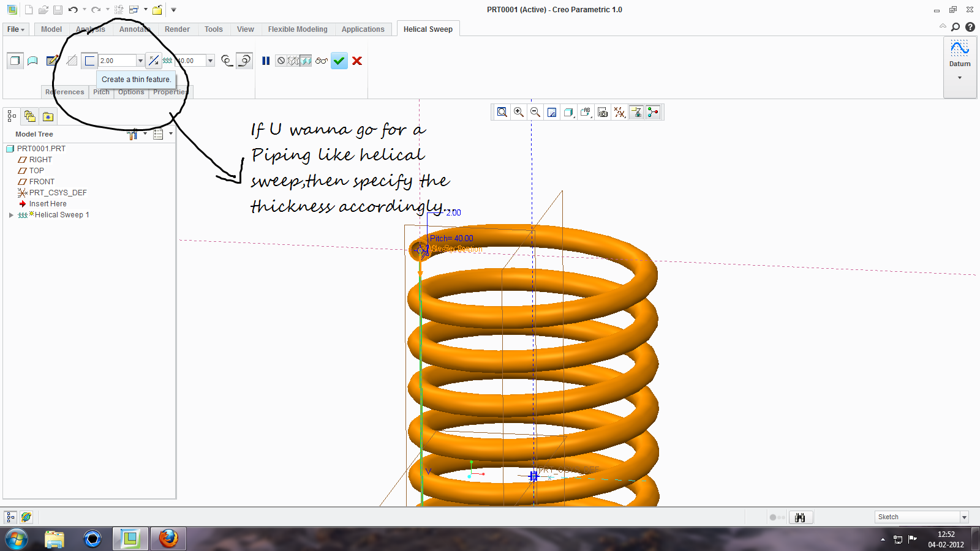Open the display style cube icon

(x=568, y=112)
